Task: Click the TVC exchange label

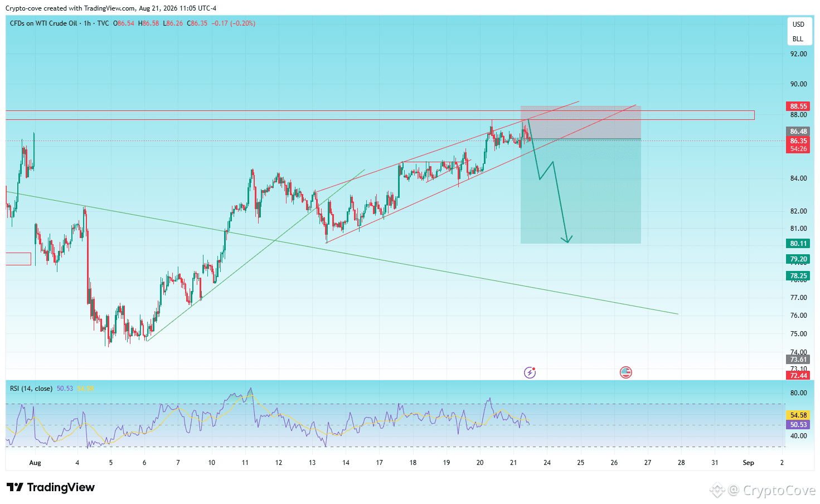Action: click(103, 23)
